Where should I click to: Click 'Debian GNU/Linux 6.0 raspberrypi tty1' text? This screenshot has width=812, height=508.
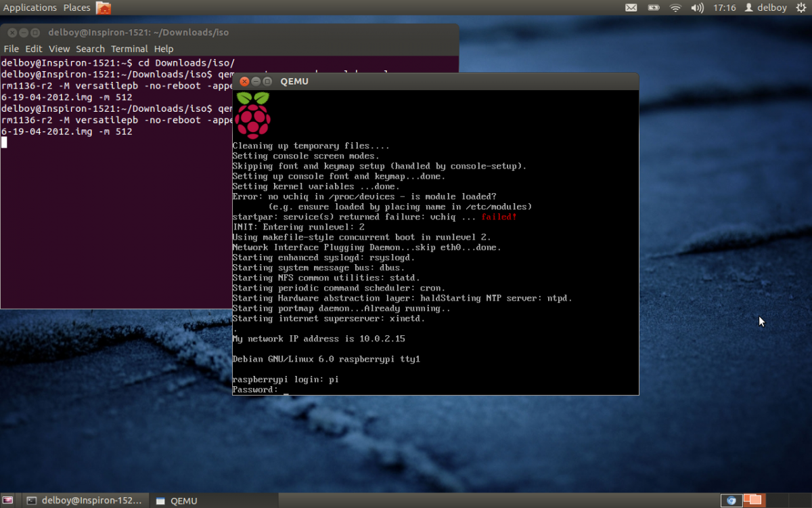[326, 359]
